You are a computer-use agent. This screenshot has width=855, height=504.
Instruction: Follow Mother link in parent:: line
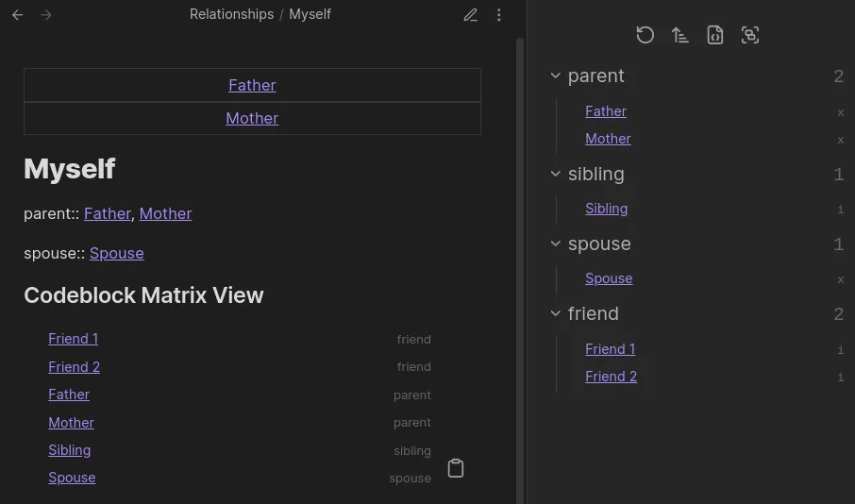coord(165,213)
